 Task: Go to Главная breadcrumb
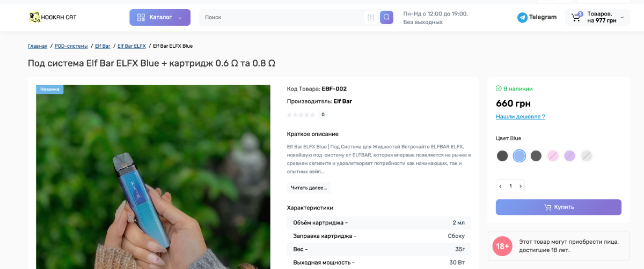pos(38,46)
